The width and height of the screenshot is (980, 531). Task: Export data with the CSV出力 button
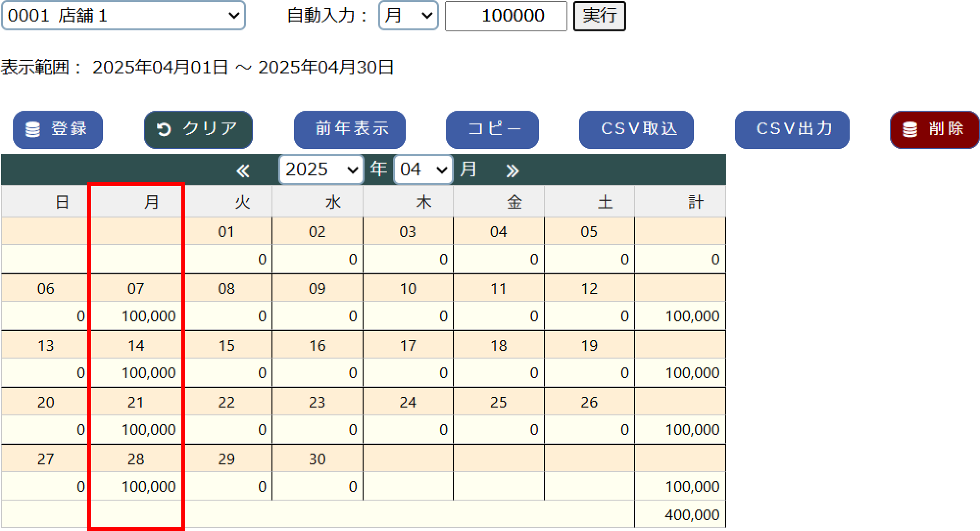(x=792, y=129)
